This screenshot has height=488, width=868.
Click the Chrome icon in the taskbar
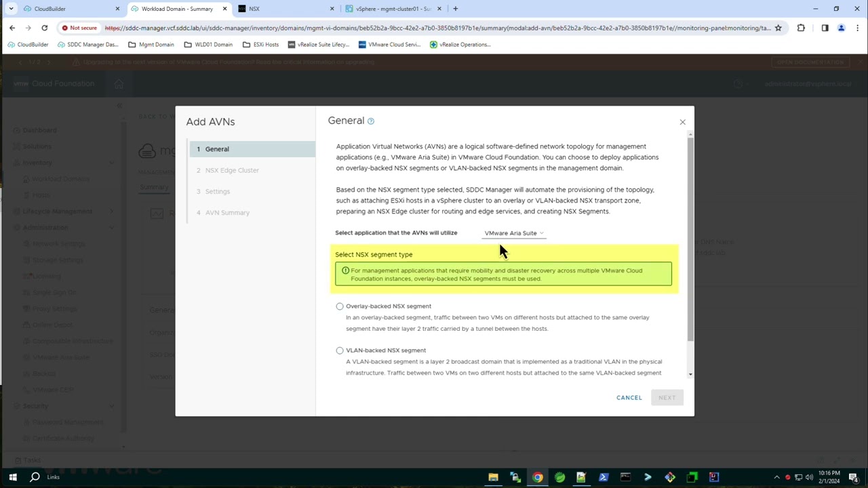pyautogui.click(x=538, y=477)
